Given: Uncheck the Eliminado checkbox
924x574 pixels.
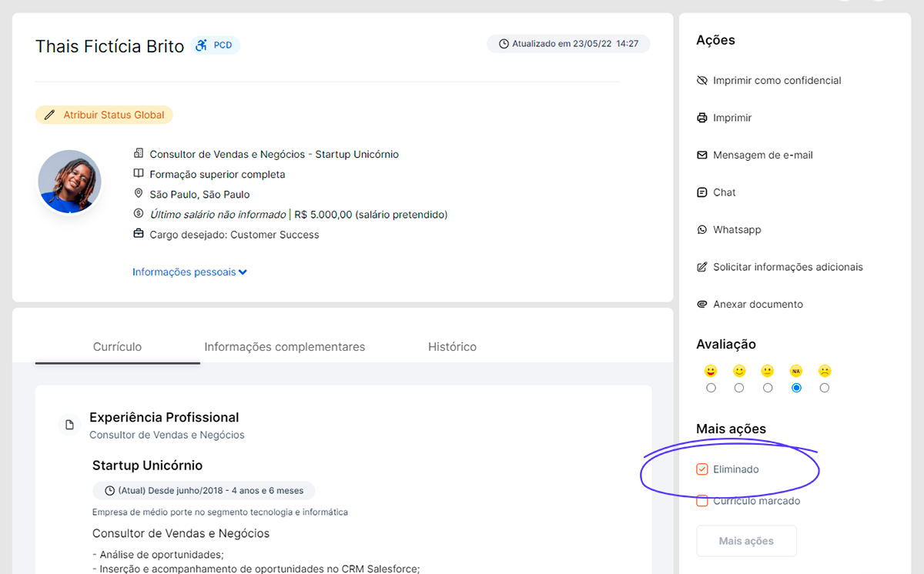Looking at the screenshot, I should [701, 469].
